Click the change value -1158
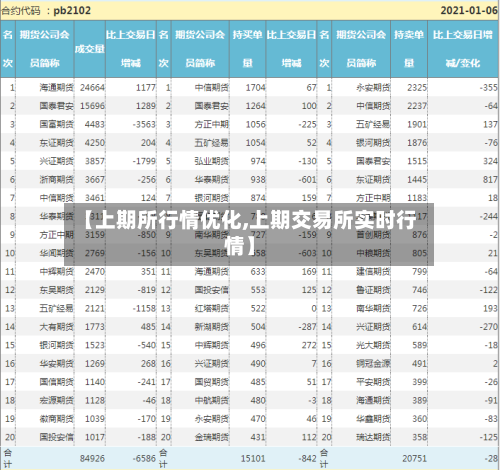This screenshot has width=500, height=470. (144, 308)
